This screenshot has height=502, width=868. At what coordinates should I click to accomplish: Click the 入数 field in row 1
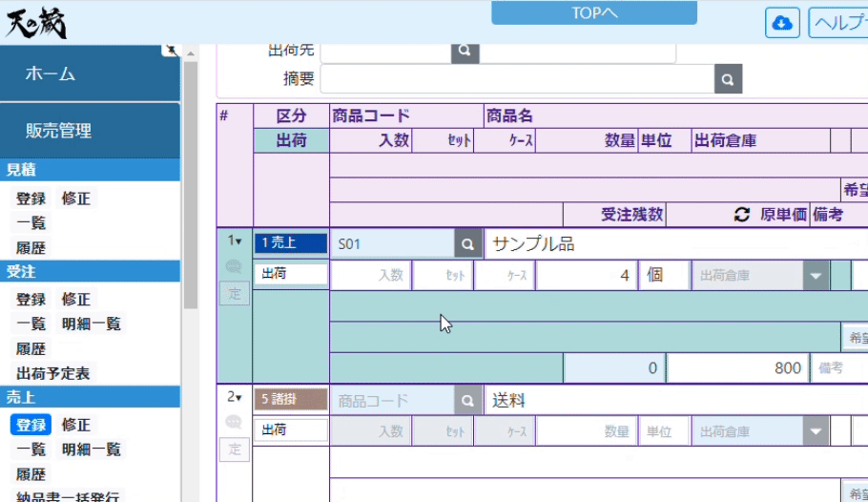371,276
